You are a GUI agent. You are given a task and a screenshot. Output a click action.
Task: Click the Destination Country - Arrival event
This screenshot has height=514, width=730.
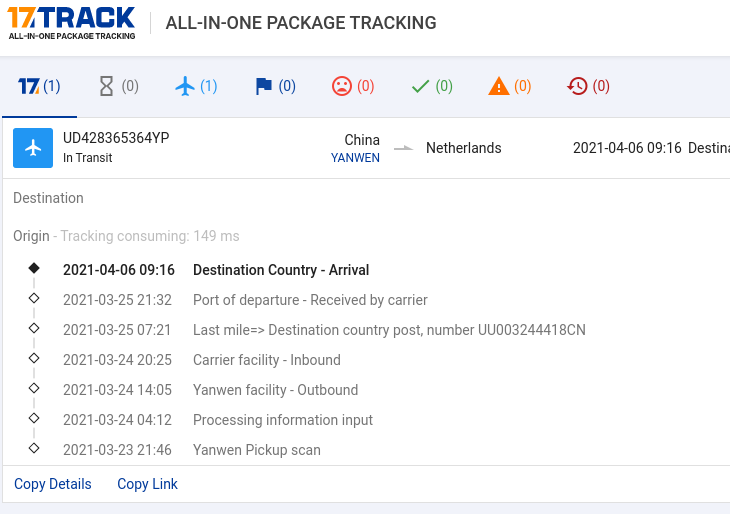281,270
